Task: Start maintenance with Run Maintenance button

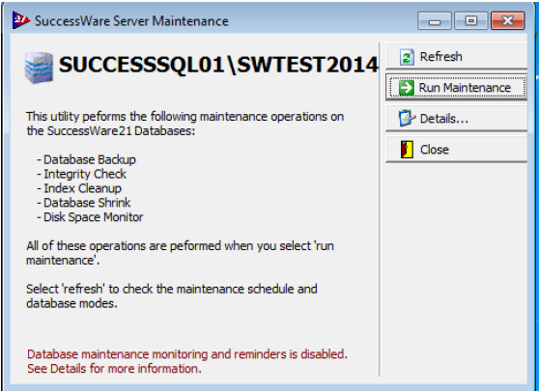Action: pyautogui.click(x=457, y=88)
